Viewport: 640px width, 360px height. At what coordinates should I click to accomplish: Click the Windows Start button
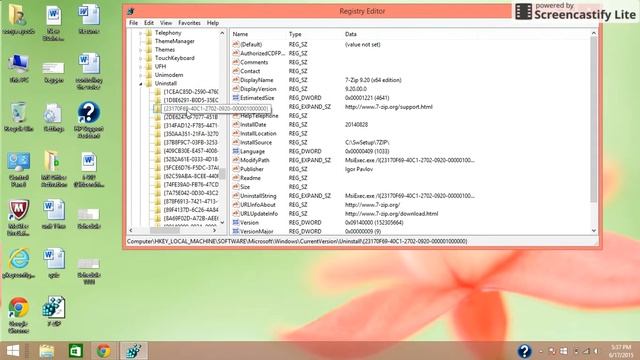click(x=13, y=351)
